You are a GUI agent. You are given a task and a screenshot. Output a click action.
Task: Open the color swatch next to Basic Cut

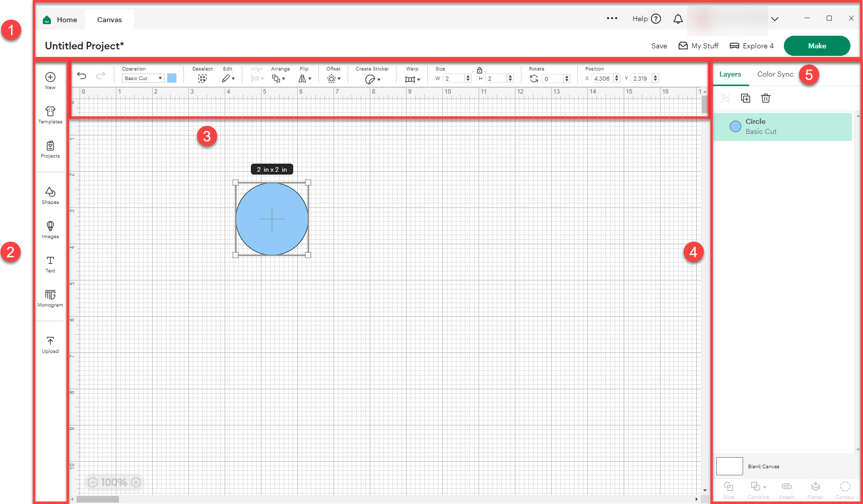tap(172, 78)
